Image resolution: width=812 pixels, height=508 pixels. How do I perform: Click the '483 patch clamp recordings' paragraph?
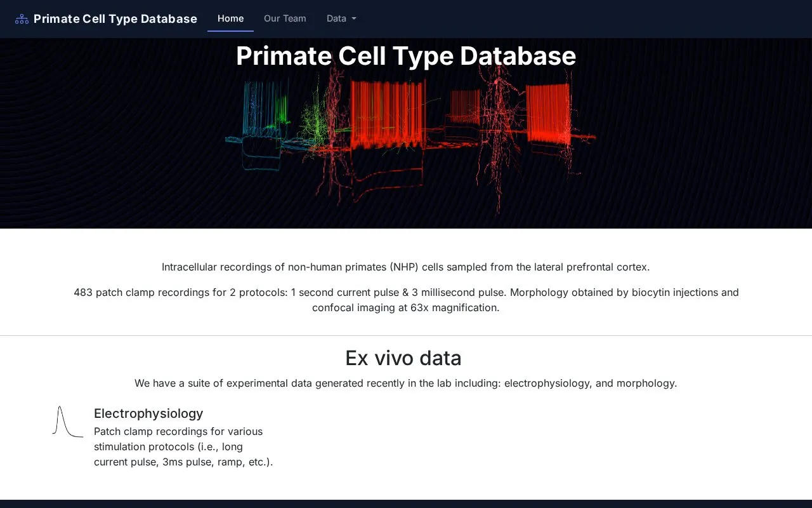[x=406, y=300]
